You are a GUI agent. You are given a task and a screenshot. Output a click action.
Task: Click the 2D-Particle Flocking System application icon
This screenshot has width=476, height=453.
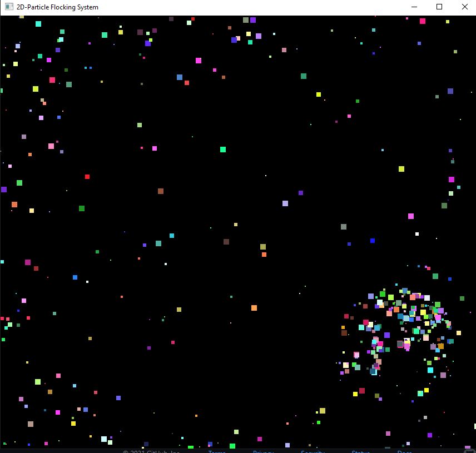point(9,7)
